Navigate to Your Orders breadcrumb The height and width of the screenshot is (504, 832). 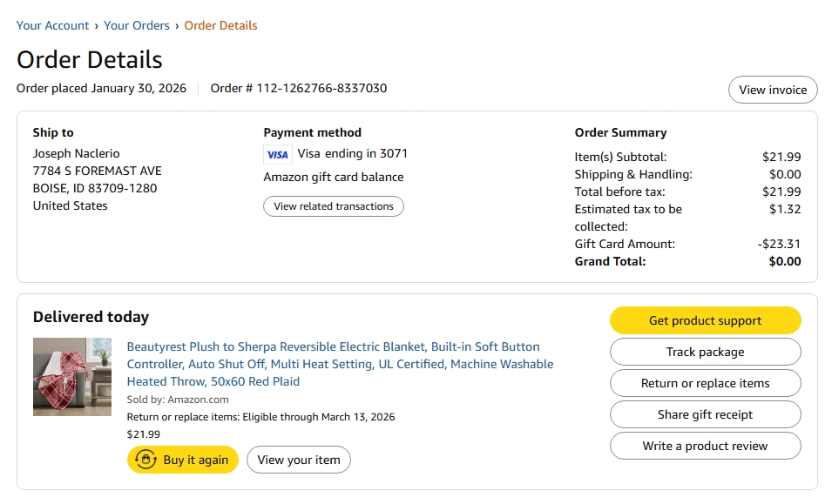(x=137, y=25)
